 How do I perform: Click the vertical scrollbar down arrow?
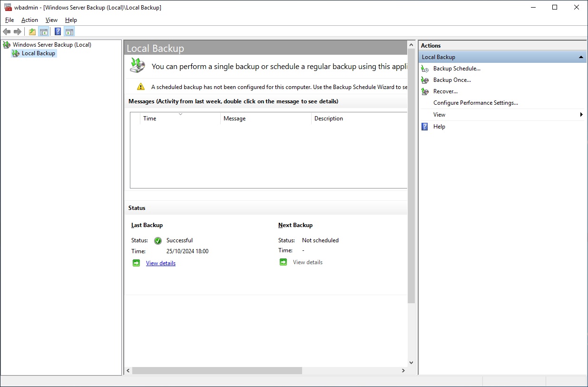tap(411, 363)
